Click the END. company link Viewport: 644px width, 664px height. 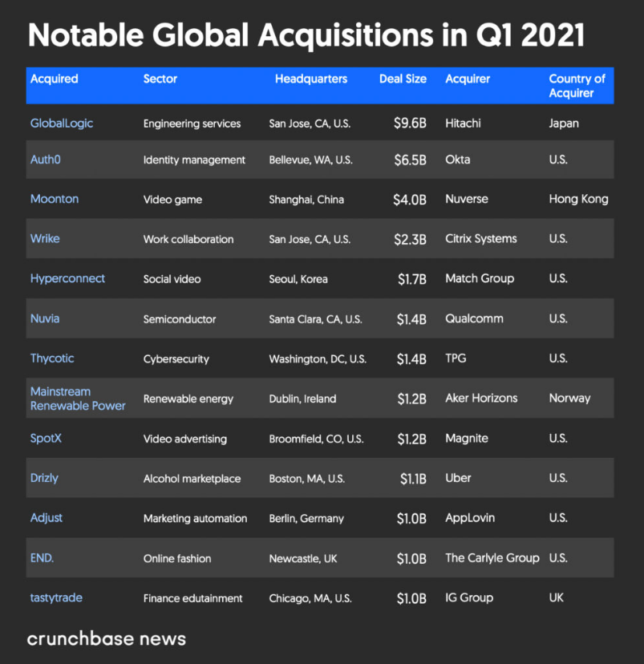pos(43,557)
